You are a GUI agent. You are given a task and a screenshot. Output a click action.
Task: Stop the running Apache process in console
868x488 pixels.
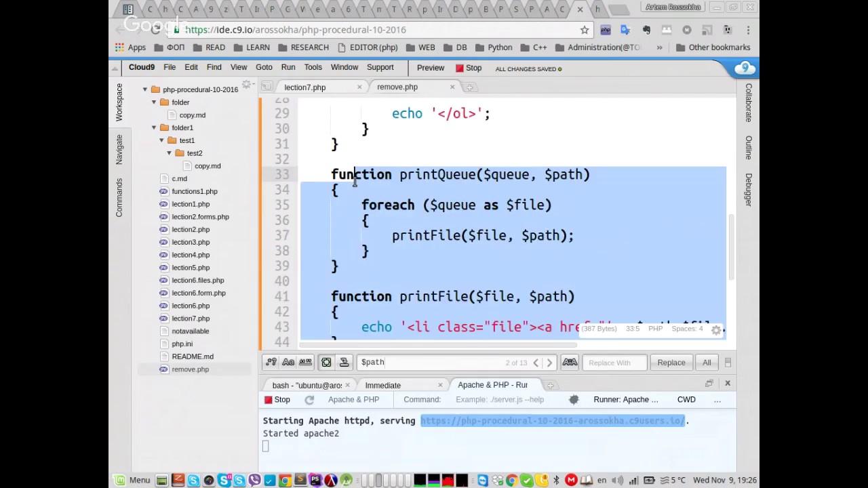[277, 400]
